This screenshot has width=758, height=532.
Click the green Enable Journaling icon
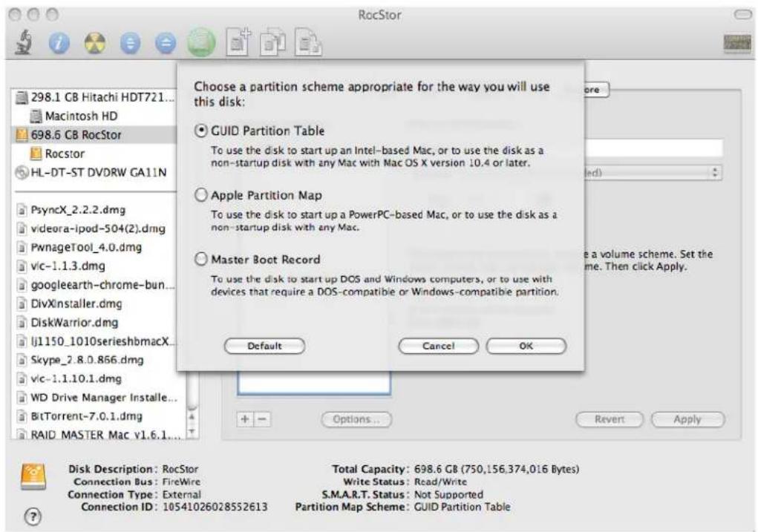(202, 42)
